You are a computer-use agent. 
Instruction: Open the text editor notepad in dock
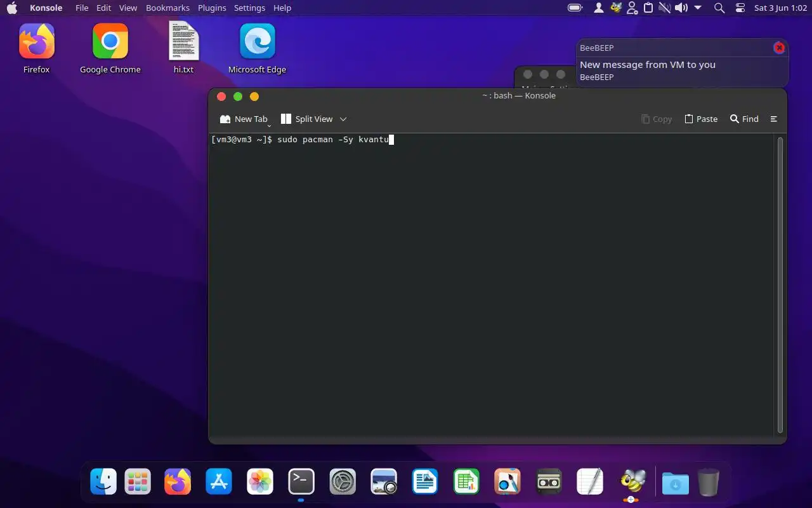coord(590,482)
